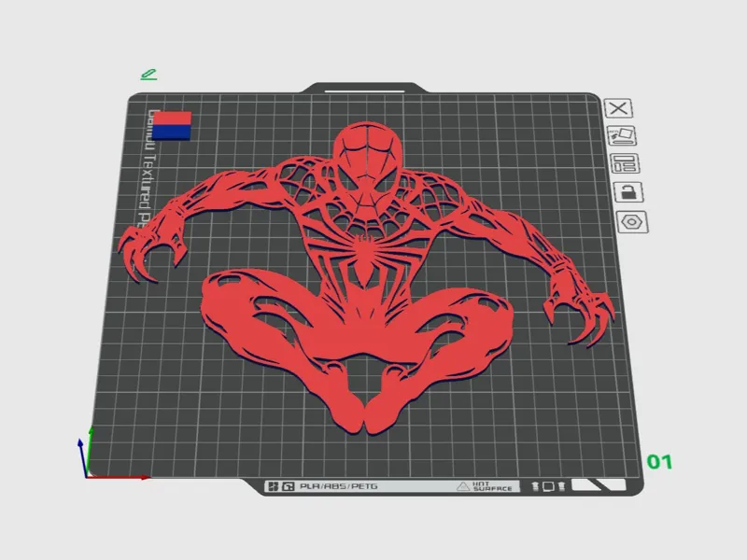Screen dimensions: 747x560
Task: Select the small red and blue block object
Action: click(172, 126)
